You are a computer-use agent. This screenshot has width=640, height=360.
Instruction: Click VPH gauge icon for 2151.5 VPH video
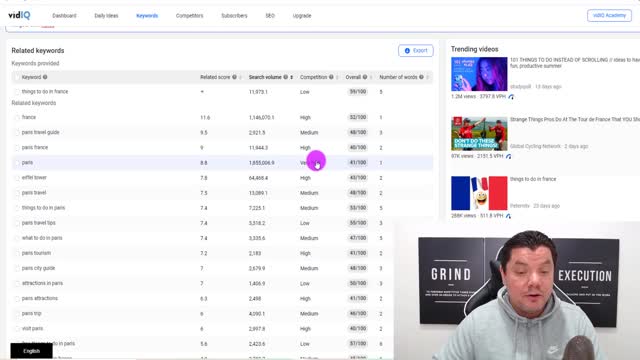click(x=509, y=156)
